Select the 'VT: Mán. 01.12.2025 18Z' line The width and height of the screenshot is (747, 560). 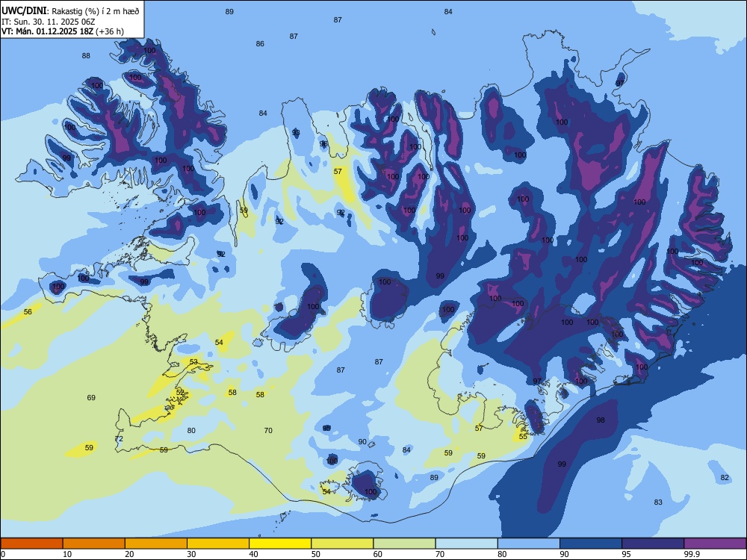click(x=48, y=31)
